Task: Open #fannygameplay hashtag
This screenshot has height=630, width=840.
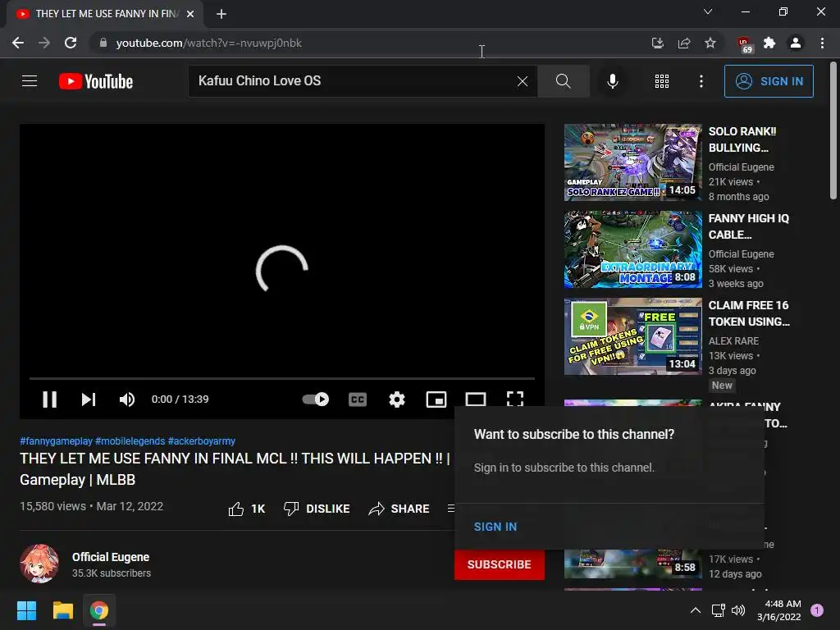Action: coord(57,441)
